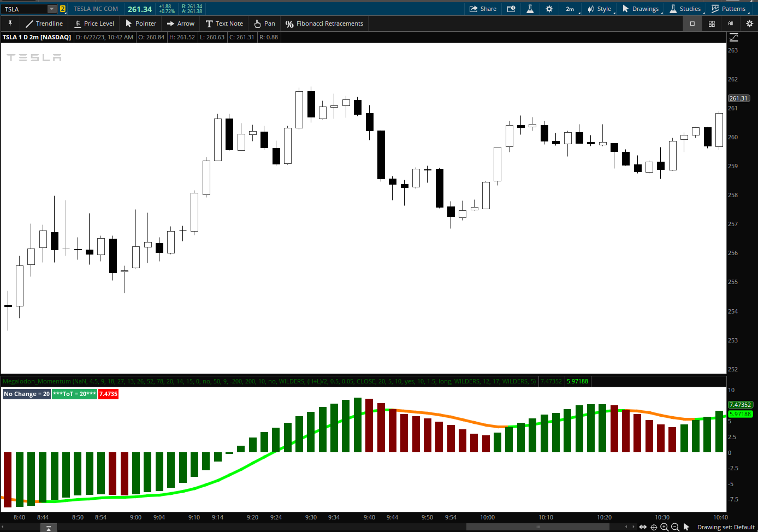
Task: Zoom in with the magnifier plus icon
Action: 665,527
